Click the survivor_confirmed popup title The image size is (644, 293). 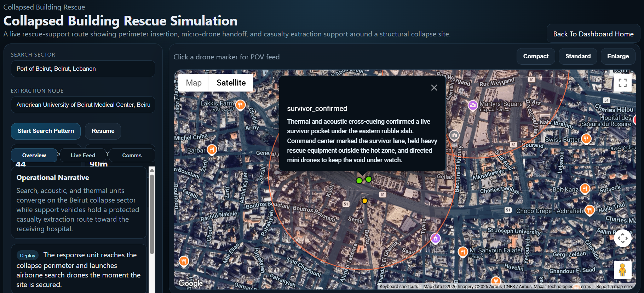pos(317,109)
